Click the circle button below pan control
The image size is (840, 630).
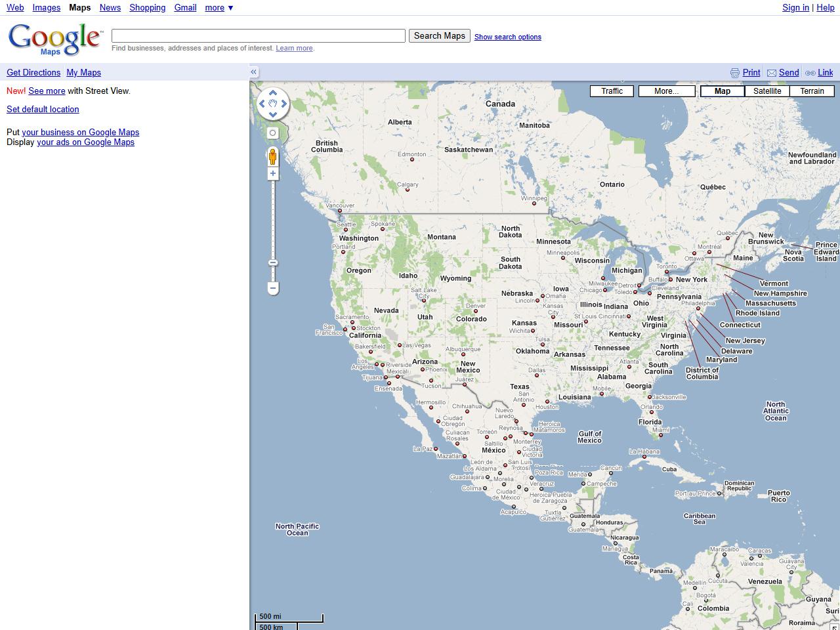click(x=273, y=133)
